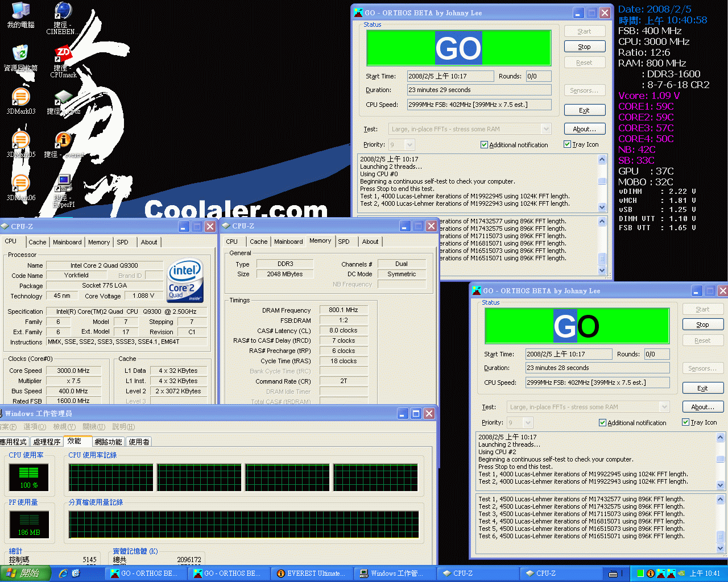Click CPU-Z Core Speed value 3000.0 MHz
Viewport: 728px width, 582px height.
(73, 371)
